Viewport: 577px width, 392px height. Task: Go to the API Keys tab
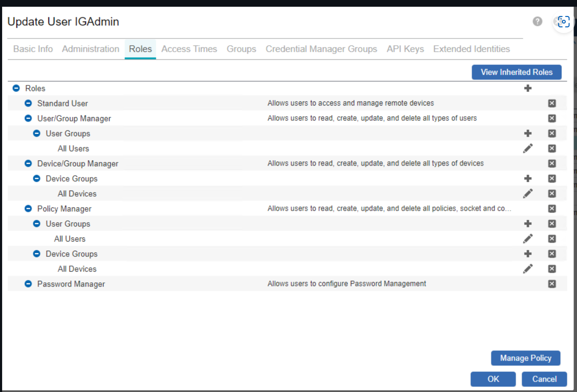point(405,49)
